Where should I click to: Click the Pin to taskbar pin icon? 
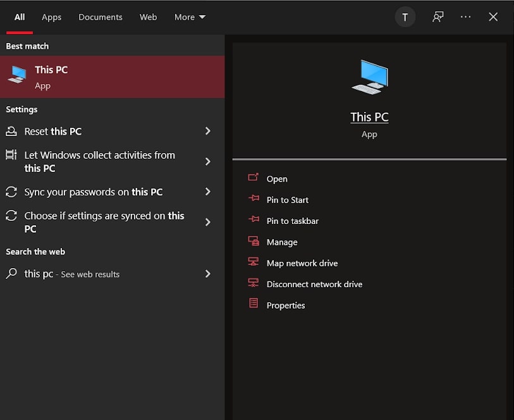tap(254, 219)
